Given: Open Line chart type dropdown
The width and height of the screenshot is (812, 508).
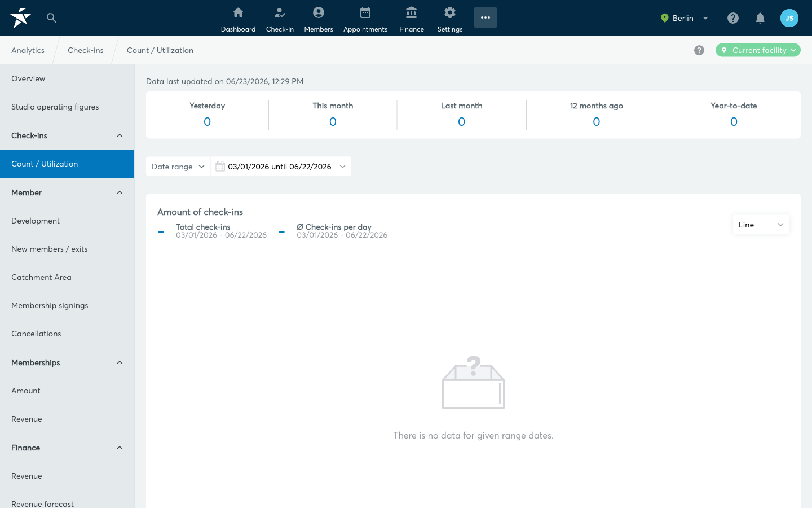Looking at the screenshot, I should [x=761, y=225].
